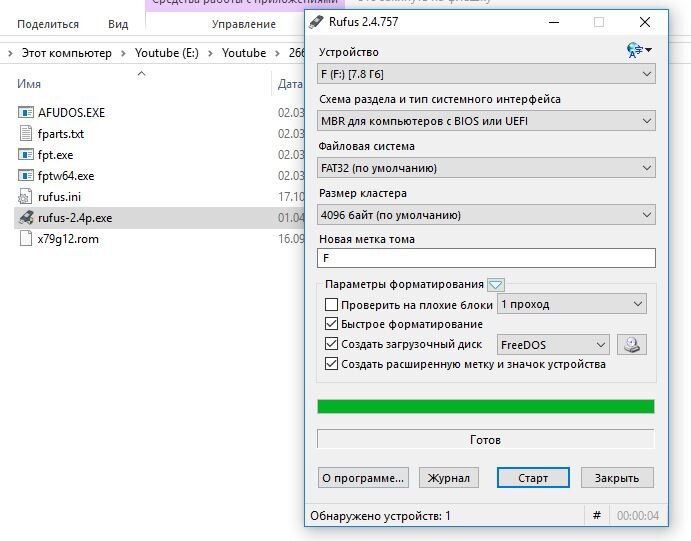Select the AFUDOS.EXE file icon

point(26,112)
